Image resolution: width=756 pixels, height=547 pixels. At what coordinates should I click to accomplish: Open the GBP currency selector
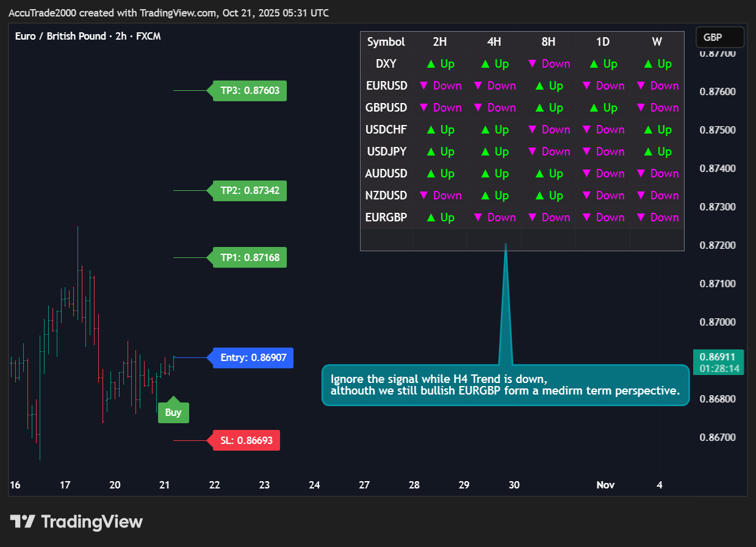pos(719,37)
